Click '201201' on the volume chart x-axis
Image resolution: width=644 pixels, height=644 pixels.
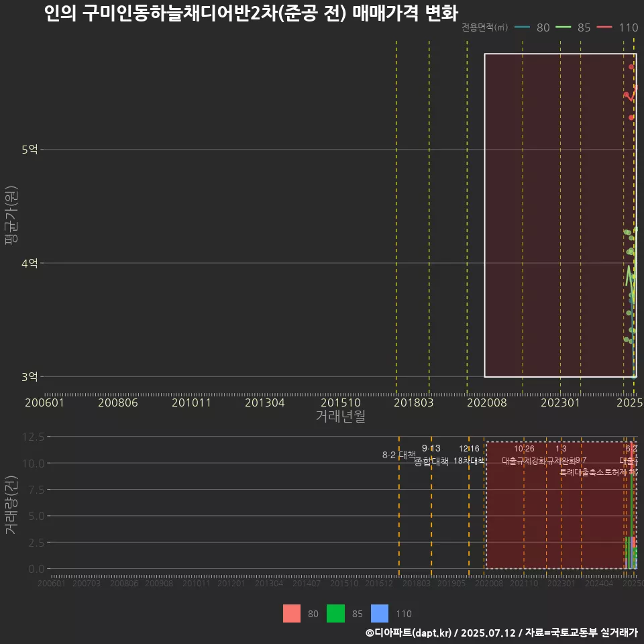tap(231, 583)
